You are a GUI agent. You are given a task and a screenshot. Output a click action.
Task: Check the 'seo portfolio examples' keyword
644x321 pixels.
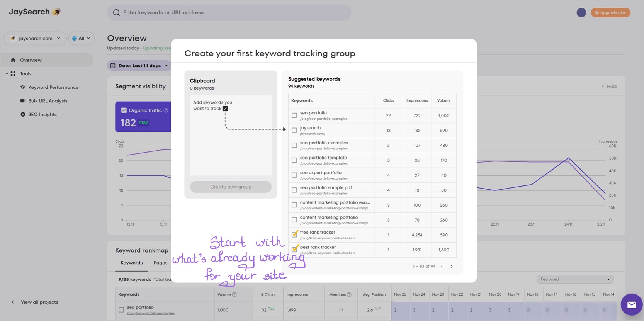pyautogui.click(x=294, y=145)
